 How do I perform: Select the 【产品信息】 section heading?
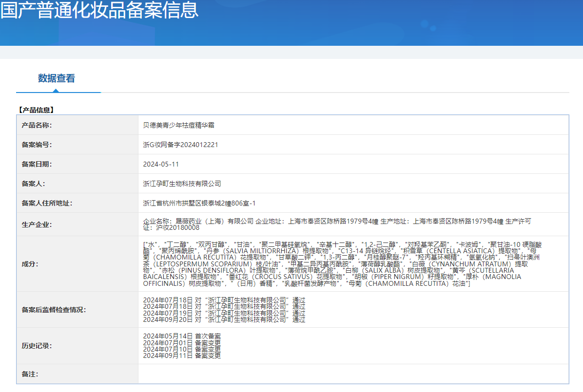click(x=36, y=110)
